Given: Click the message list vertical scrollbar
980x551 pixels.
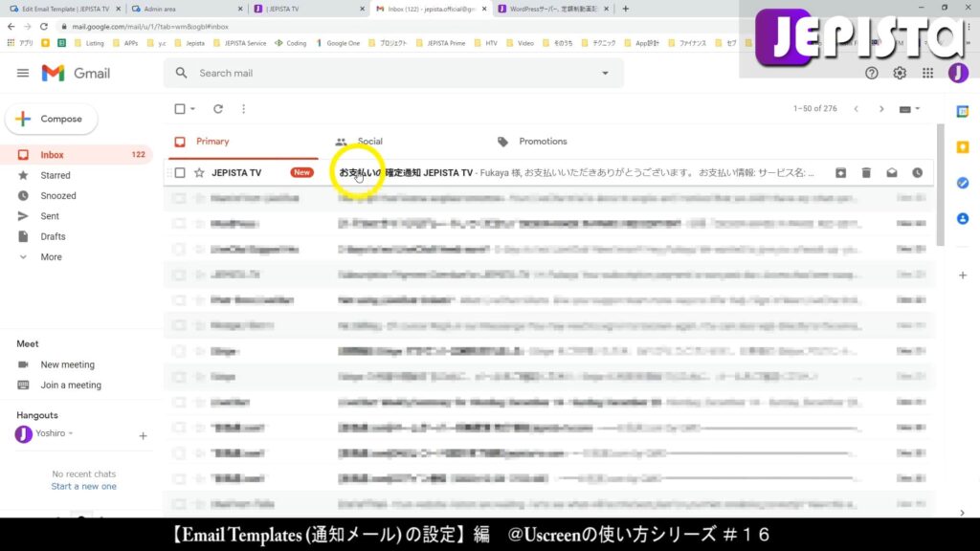Looking at the screenshot, I should coord(940,185).
